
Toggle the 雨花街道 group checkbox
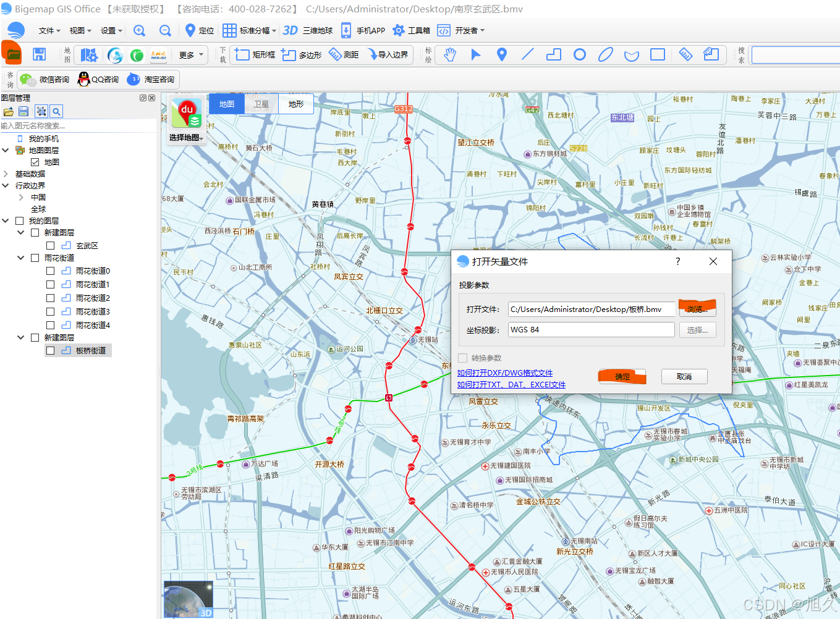[x=35, y=258]
